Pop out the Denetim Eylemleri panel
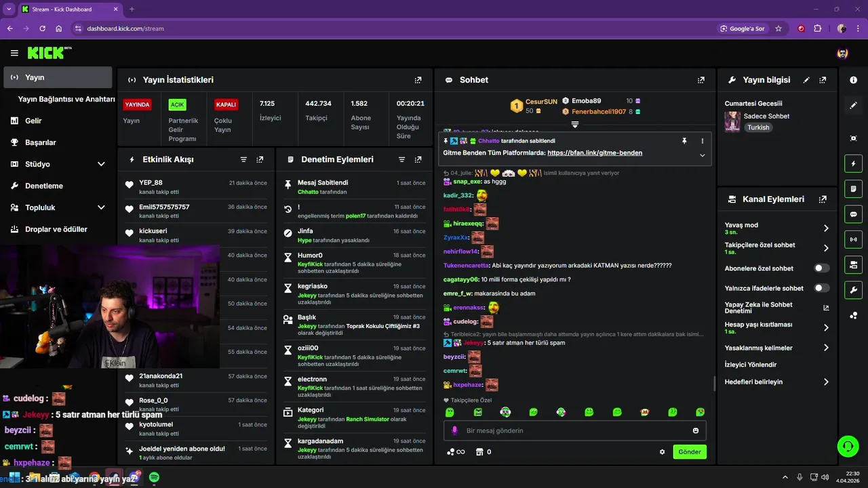 (418, 160)
